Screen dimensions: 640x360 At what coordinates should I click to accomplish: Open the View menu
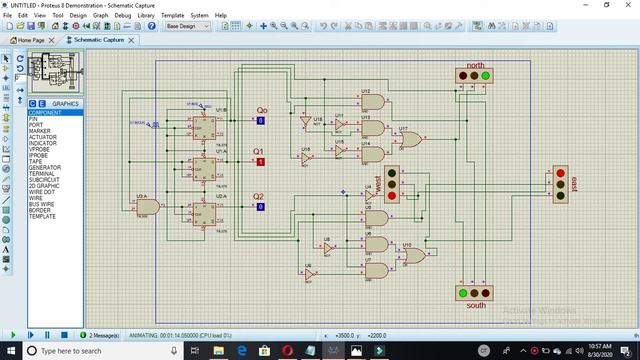point(40,16)
